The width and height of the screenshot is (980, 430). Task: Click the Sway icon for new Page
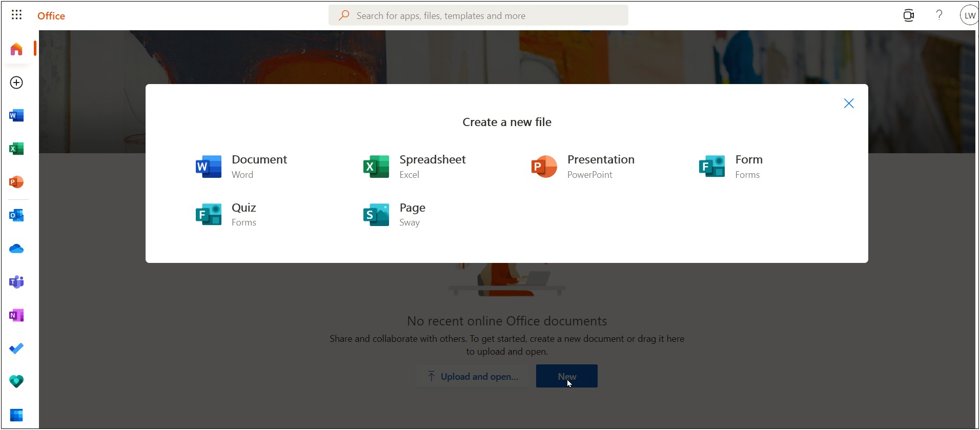pyautogui.click(x=376, y=215)
